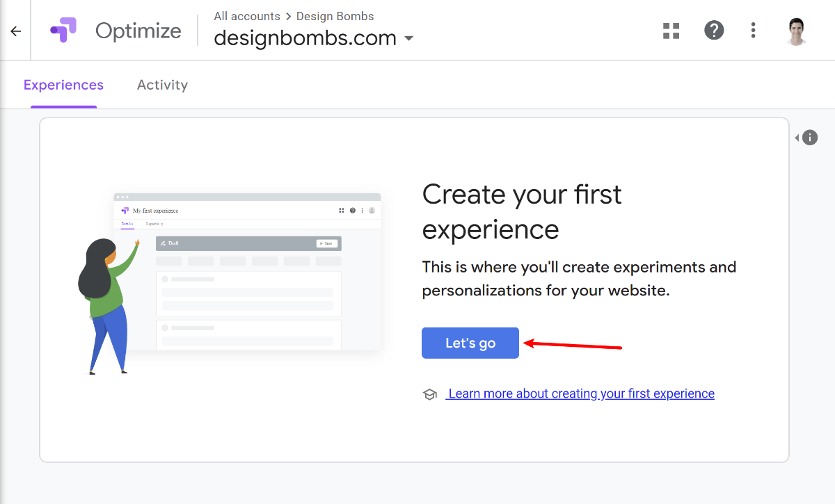Open the designbombs.com container dropdown

tap(408, 39)
